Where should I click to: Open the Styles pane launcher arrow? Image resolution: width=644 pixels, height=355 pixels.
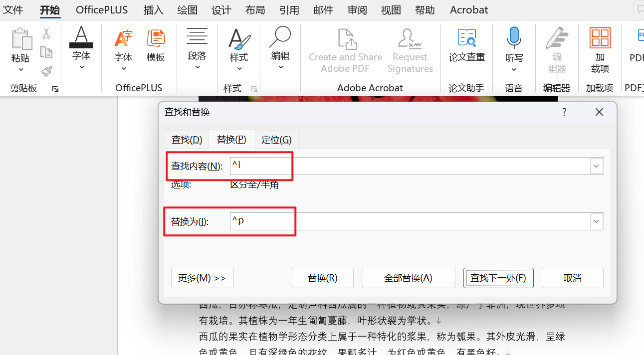point(254,89)
